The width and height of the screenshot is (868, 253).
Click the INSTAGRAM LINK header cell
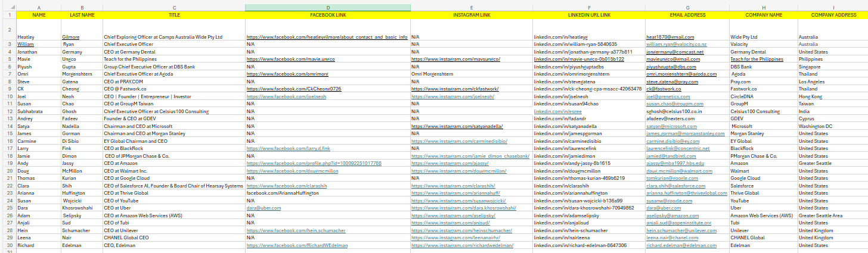point(472,14)
